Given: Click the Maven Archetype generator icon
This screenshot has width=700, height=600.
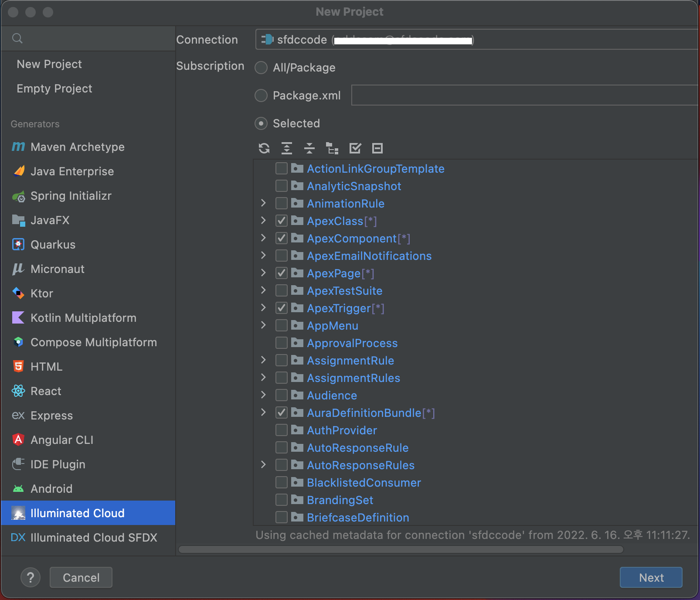Looking at the screenshot, I should pyautogui.click(x=18, y=147).
